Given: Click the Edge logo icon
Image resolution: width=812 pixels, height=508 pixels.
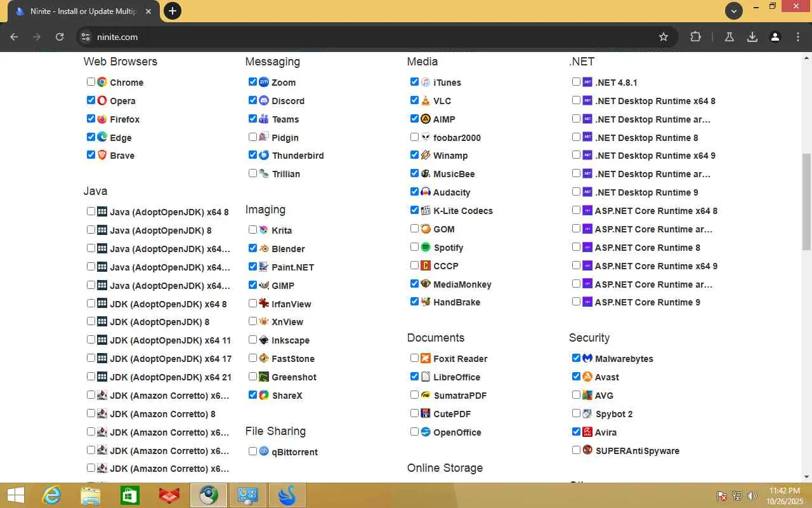Looking at the screenshot, I should click(x=102, y=137).
